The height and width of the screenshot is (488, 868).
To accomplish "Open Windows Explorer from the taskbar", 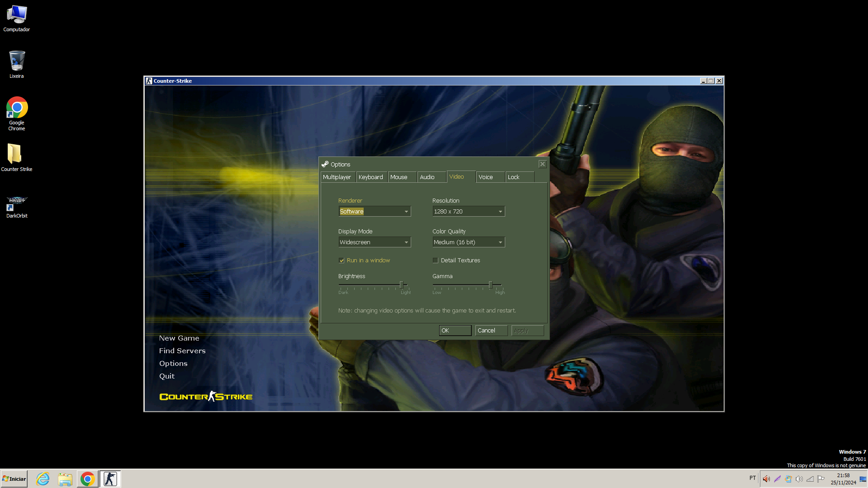I will point(65,479).
